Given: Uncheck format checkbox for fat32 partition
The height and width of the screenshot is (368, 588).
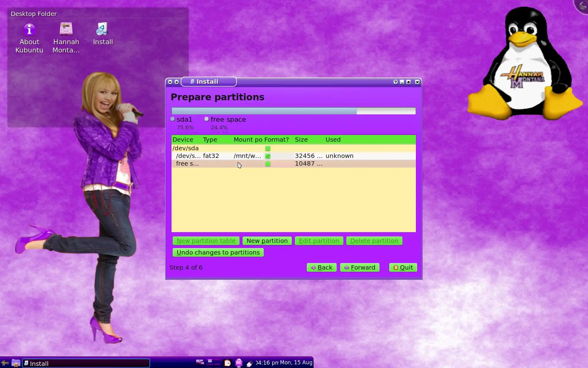Looking at the screenshot, I should (x=268, y=156).
